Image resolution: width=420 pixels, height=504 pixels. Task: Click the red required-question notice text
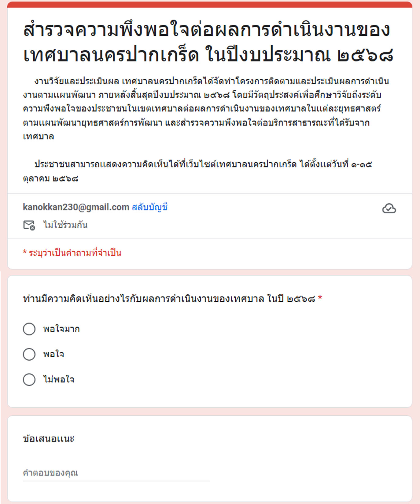72,253
